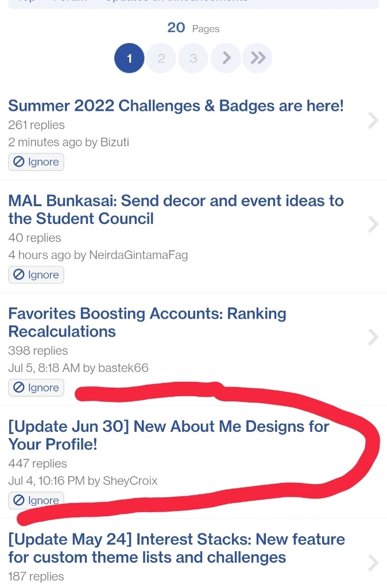Open Favorites Boosting Accounts chevron arrow
The image size is (387, 588).
(373, 337)
